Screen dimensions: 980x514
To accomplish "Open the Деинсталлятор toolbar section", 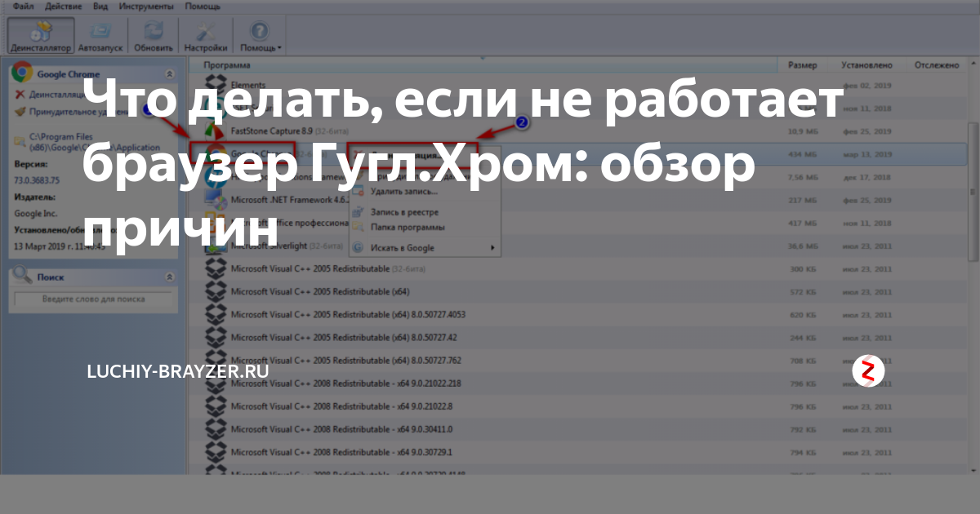I will coord(41,35).
